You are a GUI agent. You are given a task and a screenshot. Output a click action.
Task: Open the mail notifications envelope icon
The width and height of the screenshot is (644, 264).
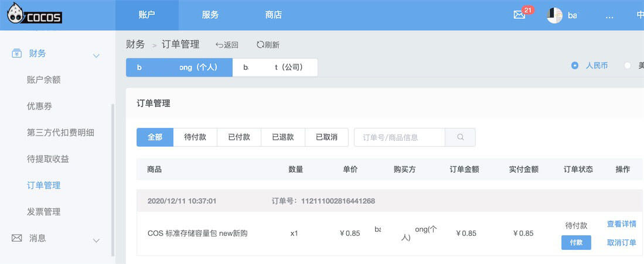point(519,15)
